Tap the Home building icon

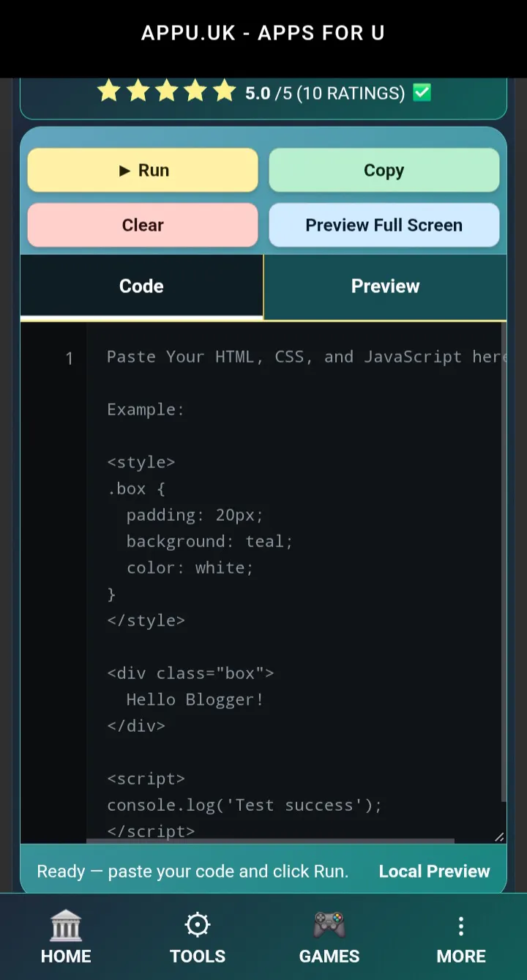click(x=66, y=926)
